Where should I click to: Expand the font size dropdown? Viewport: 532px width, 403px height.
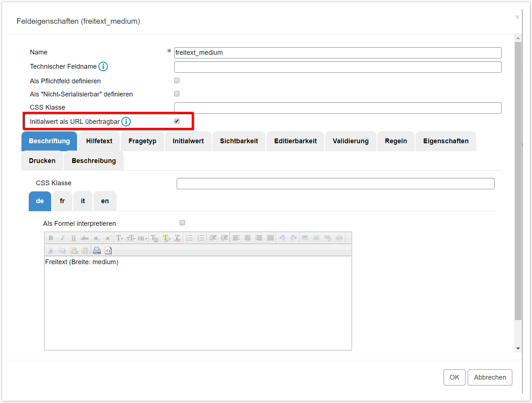click(x=131, y=238)
